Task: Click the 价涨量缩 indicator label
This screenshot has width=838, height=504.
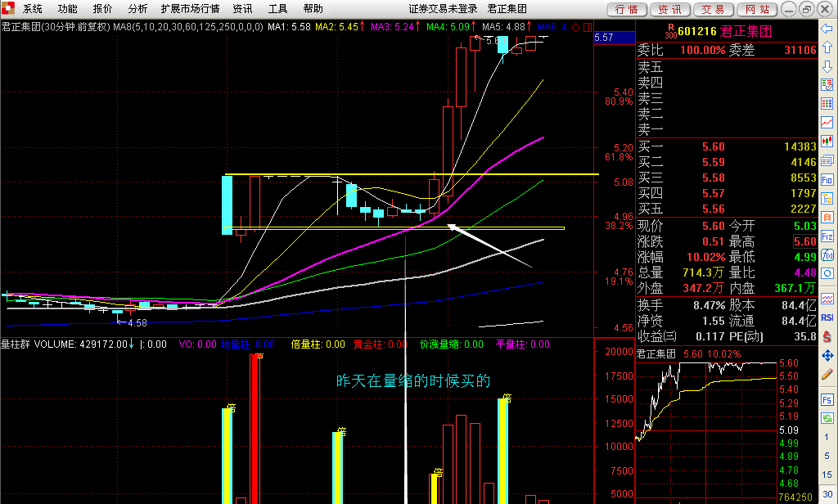Action: click(x=452, y=344)
